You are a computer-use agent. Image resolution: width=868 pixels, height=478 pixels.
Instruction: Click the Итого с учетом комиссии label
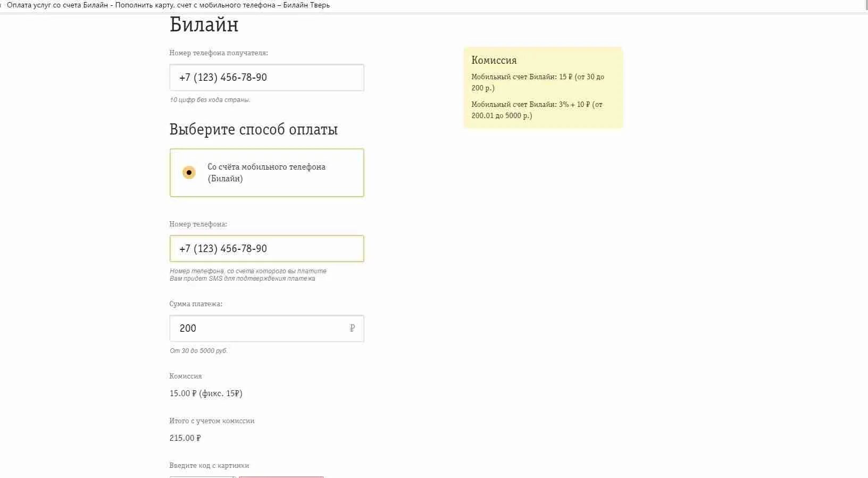(212, 421)
